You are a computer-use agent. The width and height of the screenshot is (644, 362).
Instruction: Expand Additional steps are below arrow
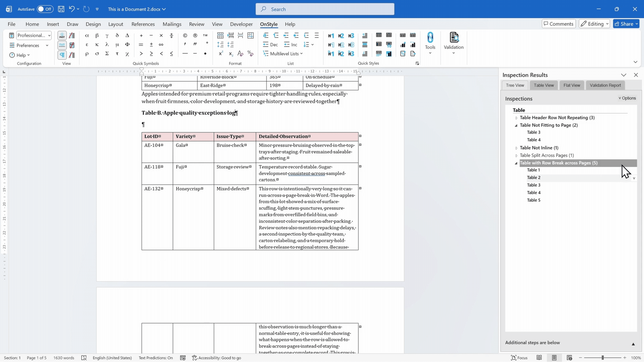633,344
